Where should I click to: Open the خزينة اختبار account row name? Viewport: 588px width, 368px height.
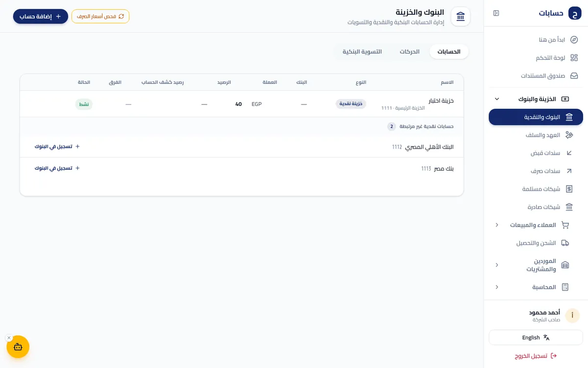tap(441, 101)
